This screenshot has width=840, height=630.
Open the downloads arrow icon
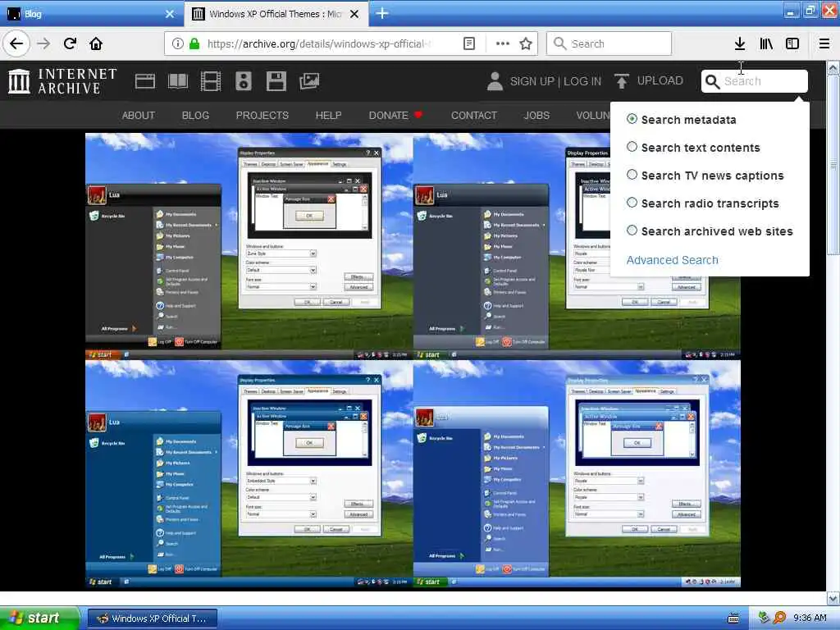tap(740, 43)
